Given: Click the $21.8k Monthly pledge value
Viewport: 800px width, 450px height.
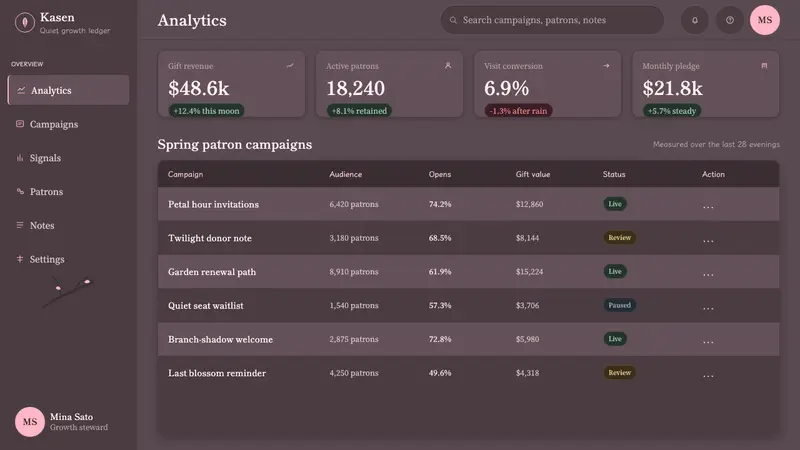Looking at the screenshot, I should 672,88.
